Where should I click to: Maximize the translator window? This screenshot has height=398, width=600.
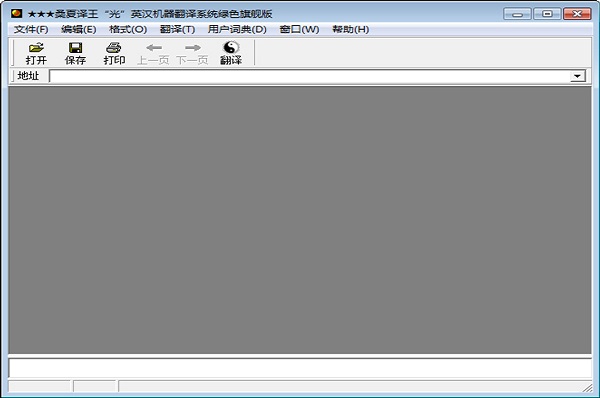pos(547,14)
